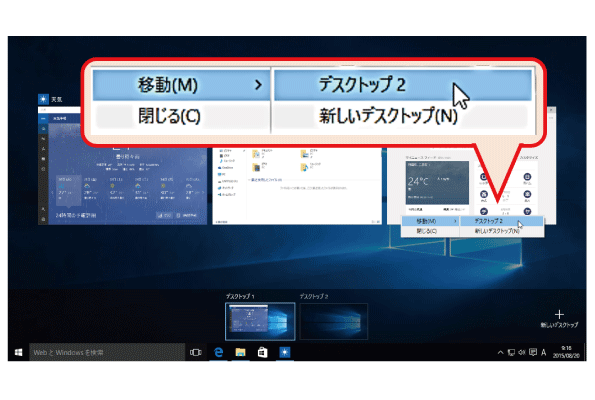Screen dimensions: 595x400
Task: Focus the 'Web と Windows を検索' search box
Action: tap(107, 353)
